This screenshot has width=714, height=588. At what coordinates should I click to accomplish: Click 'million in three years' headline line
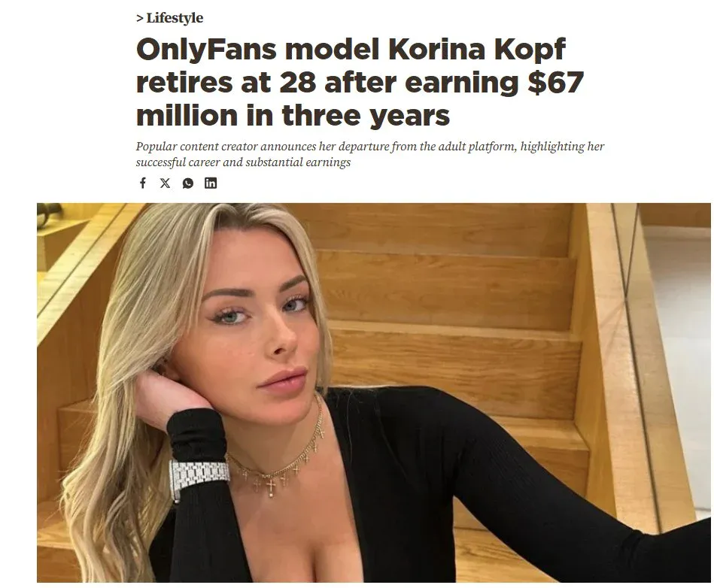click(x=293, y=116)
